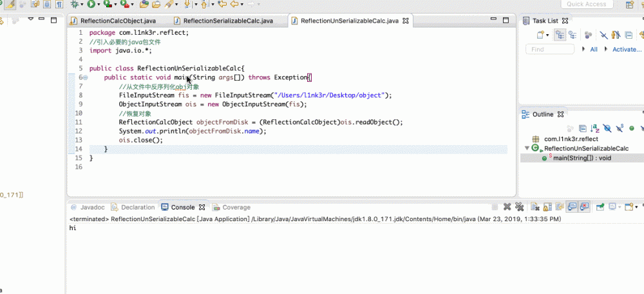644x294 pixels.
Task: Click Collapse All in Task List toolbar
Action: (x=629, y=35)
